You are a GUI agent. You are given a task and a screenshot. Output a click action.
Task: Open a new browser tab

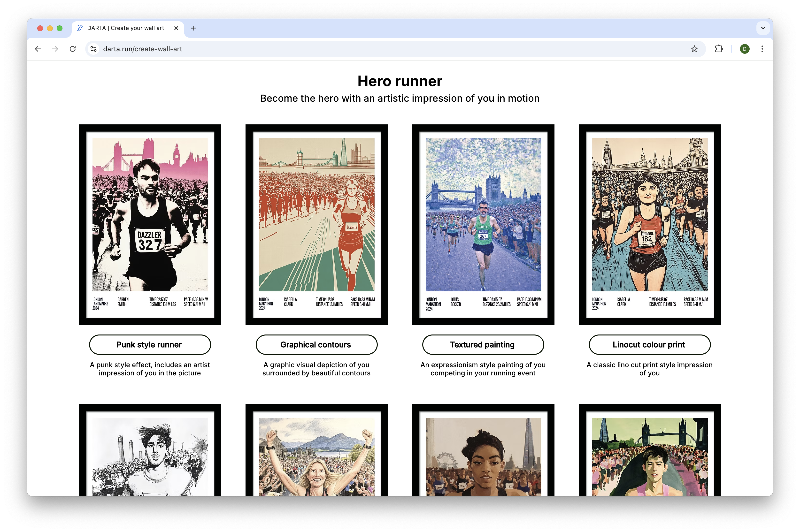194,28
